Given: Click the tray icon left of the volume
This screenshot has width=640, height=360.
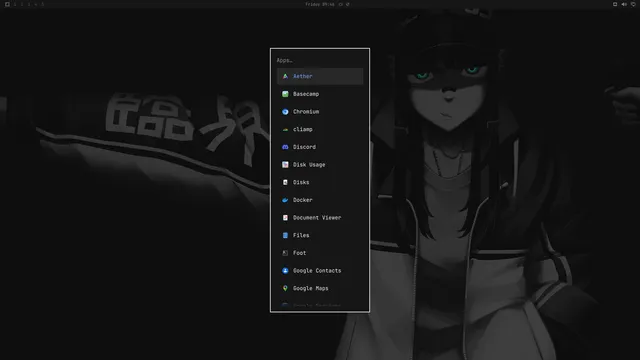Looking at the screenshot, I should pyautogui.click(x=615, y=4).
